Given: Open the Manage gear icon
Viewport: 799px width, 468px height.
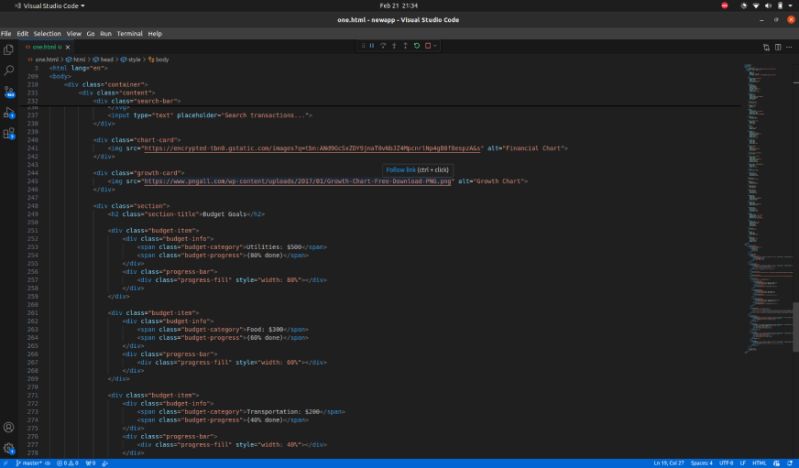Looking at the screenshot, I should (9, 448).
